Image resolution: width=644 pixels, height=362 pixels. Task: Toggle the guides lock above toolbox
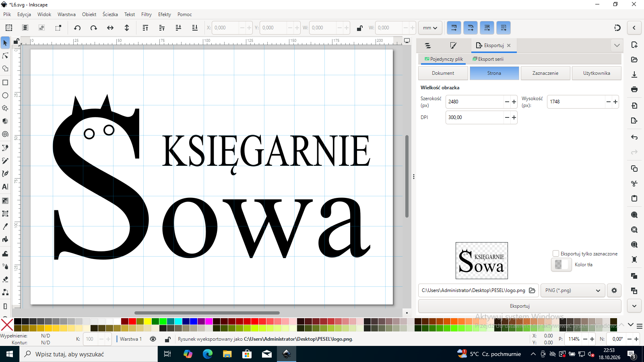tap(16, 41)
